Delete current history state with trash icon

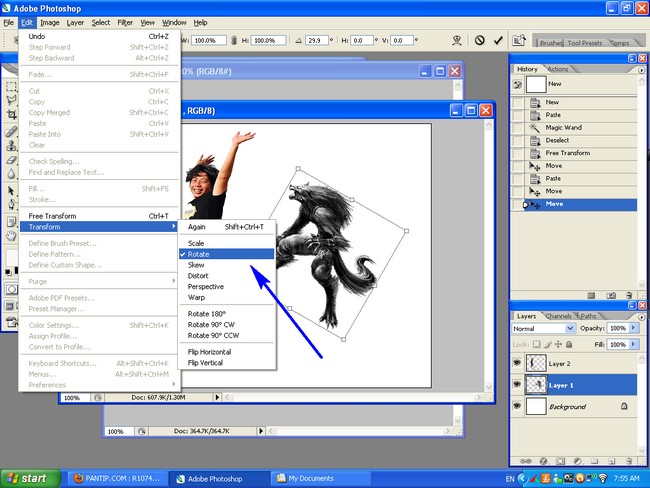point(629,295)
